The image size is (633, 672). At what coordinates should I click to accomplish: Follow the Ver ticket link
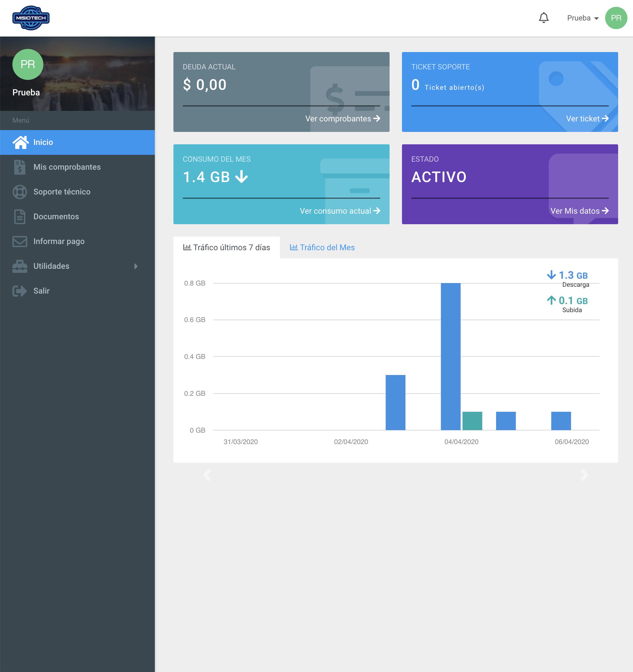[587, 119]
